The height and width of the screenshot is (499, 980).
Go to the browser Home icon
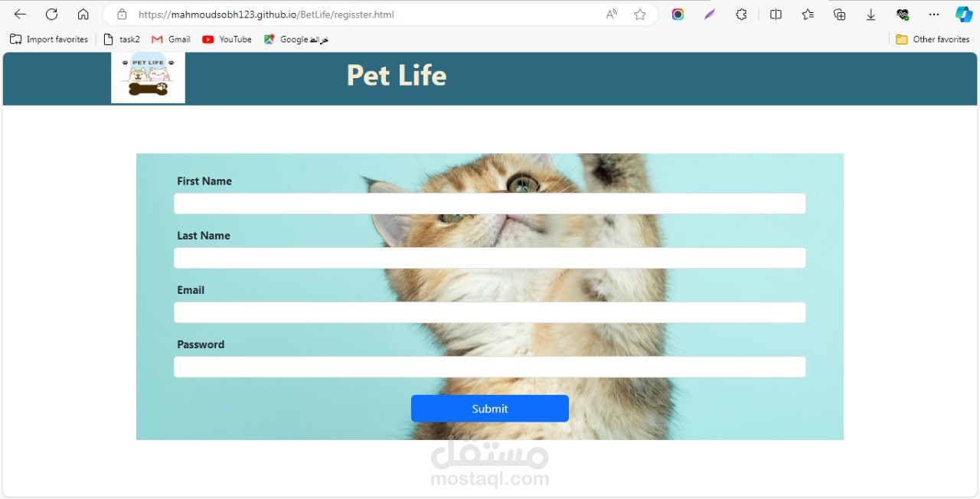[x=83, y=15]
